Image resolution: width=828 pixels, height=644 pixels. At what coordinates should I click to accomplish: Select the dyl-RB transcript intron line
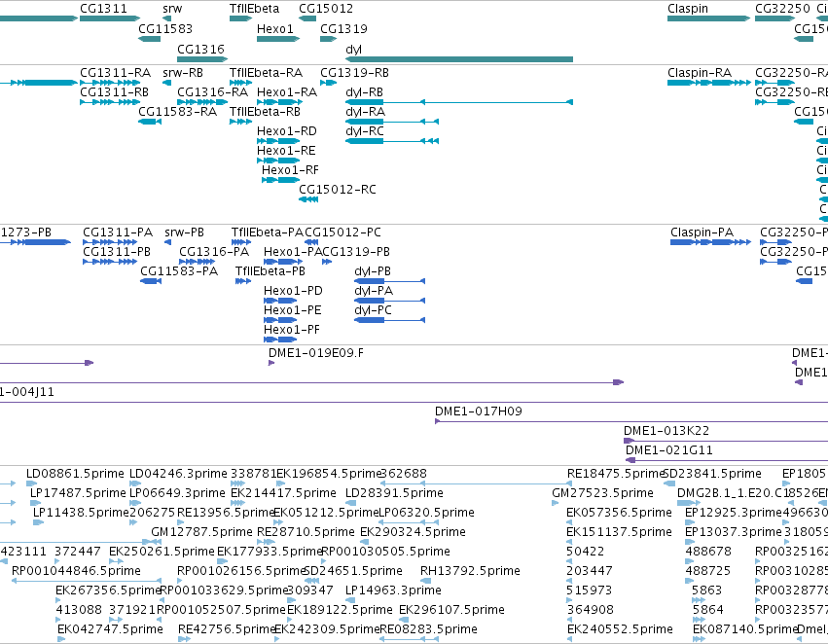coord(478,102)
